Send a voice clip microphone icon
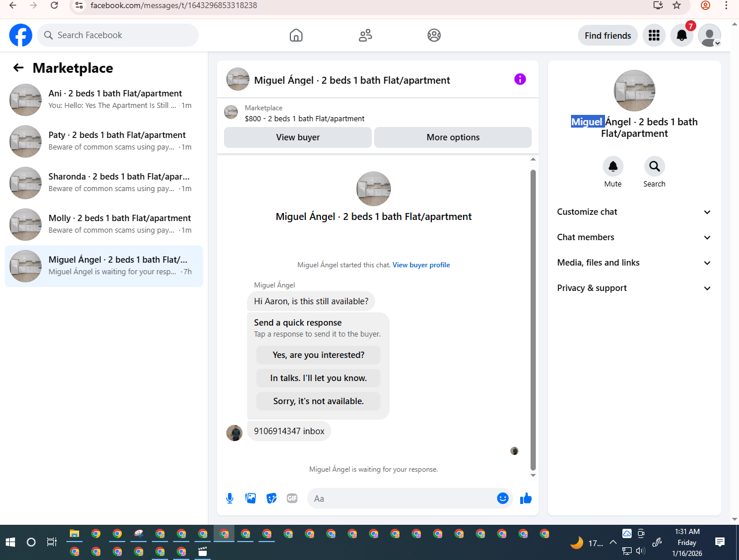The width and height of the screenshot is (739, 560). (x=230, y=498)
